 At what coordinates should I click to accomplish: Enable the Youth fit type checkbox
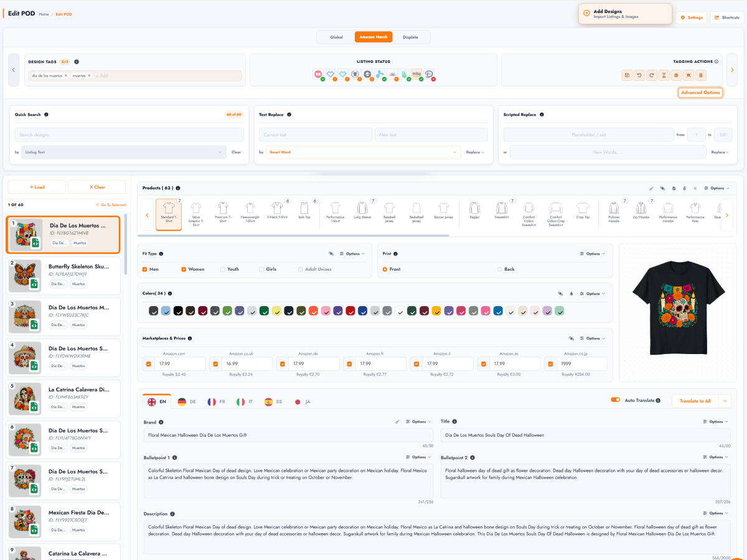[223, 269]
